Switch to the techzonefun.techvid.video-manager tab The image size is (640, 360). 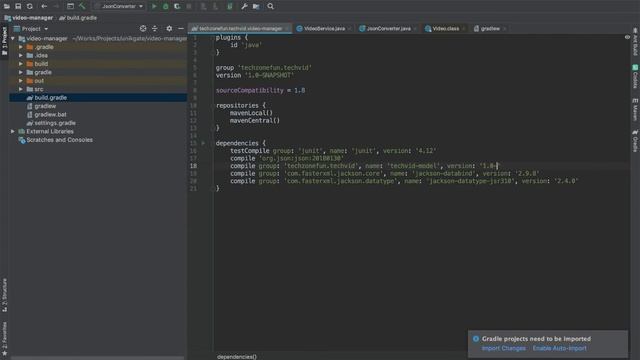click(x=240, y=29)
